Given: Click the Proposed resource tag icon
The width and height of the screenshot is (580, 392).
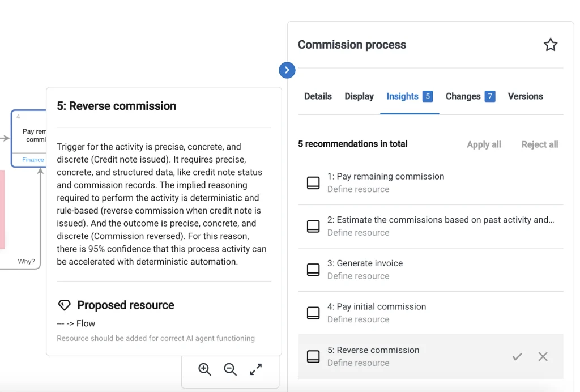Looking at the screenshot, I should tap(65, 305).
